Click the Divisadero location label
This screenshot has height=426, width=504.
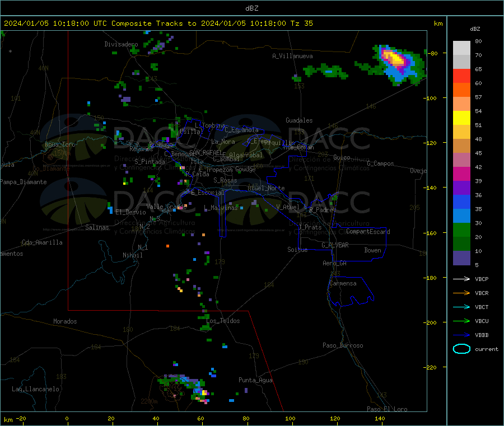tap(121, 44)
